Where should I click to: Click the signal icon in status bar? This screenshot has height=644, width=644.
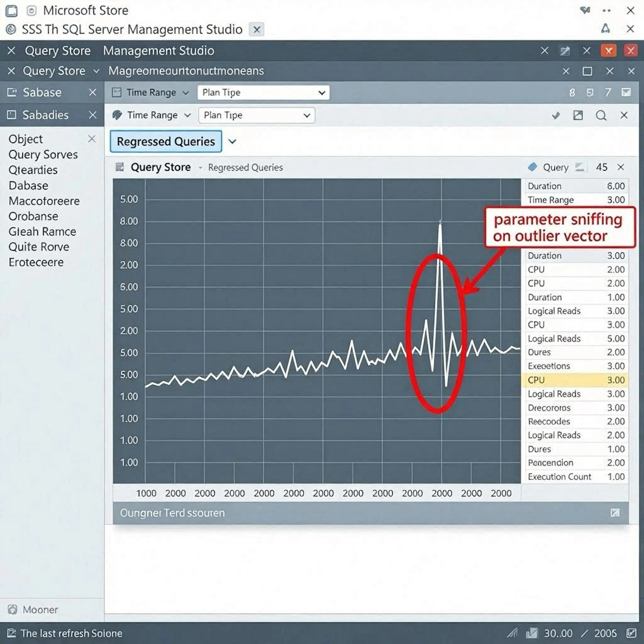[512, 633]
